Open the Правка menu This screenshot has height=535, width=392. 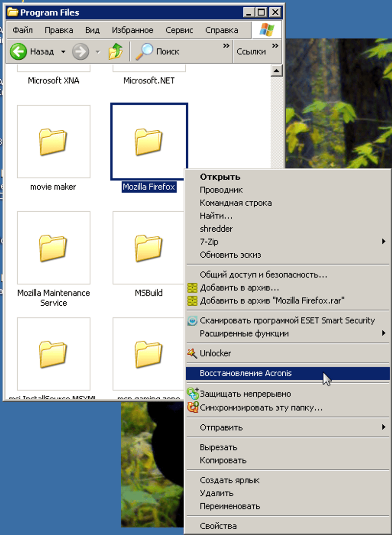[59, 30]
